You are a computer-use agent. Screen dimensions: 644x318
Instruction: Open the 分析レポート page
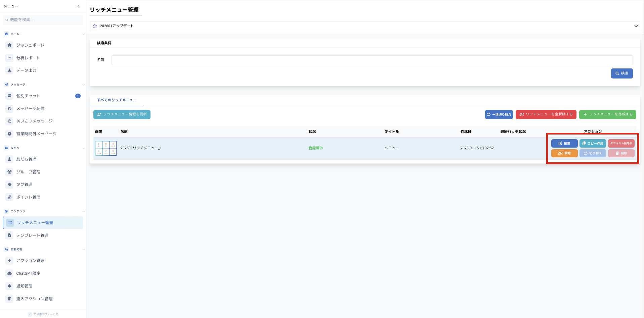tap(28, 58)
